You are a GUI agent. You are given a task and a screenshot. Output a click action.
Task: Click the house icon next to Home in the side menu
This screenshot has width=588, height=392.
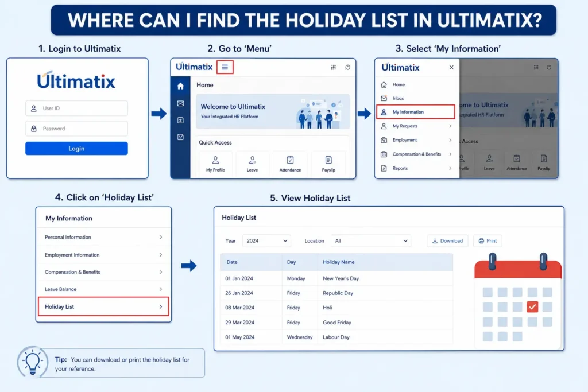coord(384,85)
